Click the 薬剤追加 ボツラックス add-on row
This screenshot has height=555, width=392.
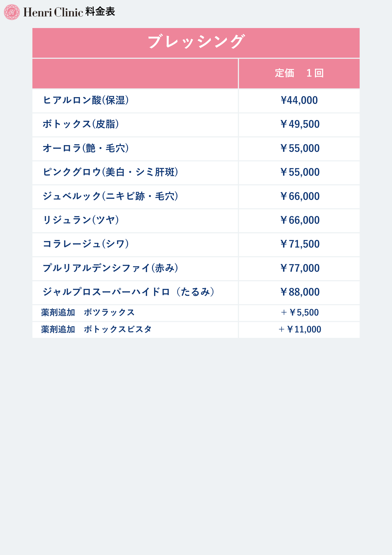click(88, 313)
